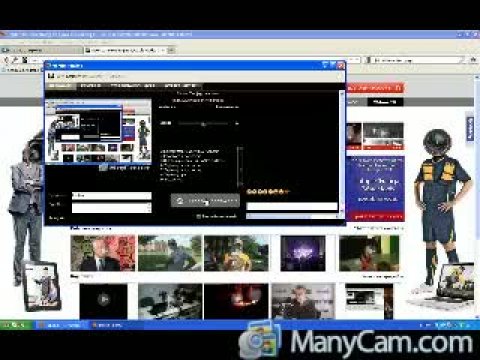Open the third tab in the recorder dialog
Viewport: 480px width, 360px height.
132,86
